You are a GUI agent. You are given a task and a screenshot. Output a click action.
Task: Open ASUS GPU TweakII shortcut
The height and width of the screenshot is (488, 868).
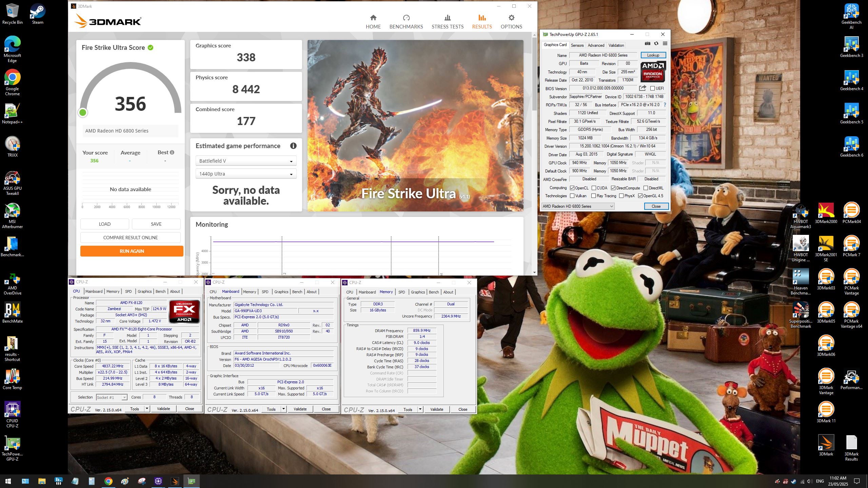click(12, 183)
